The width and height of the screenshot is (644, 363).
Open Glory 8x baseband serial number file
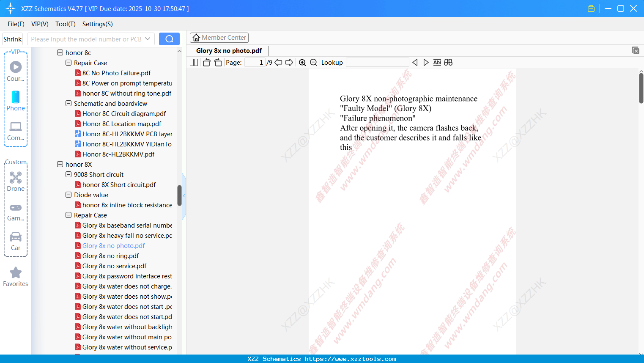[x=123, y=225]
